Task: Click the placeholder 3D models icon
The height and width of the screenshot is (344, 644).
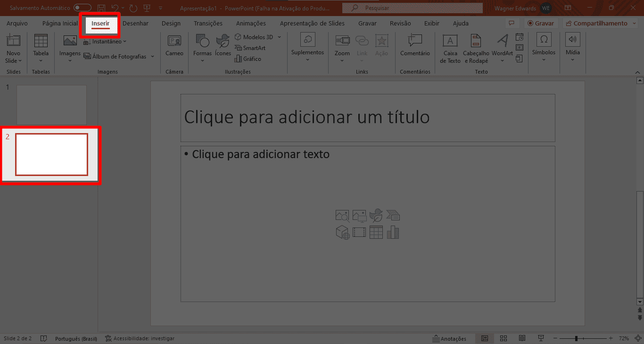Action: point(342,233)
